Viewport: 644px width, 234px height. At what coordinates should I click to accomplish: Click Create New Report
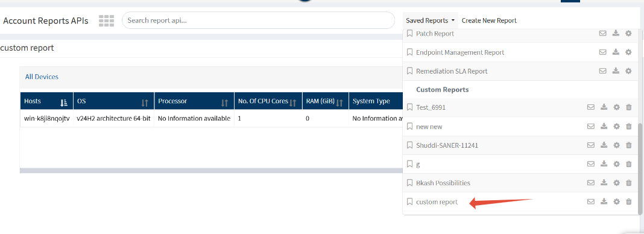click(x=489, y=21)
